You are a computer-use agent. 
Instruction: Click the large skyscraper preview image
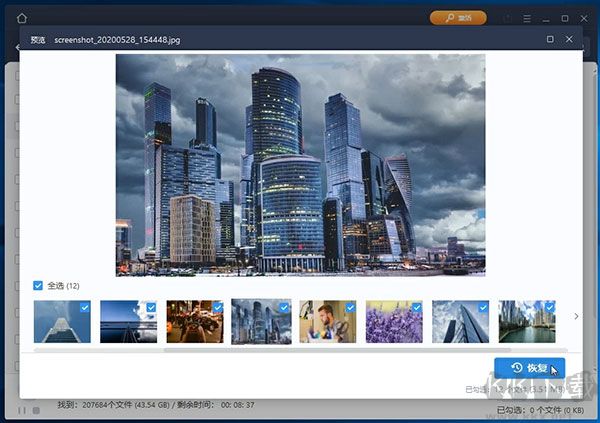(x=300, y=163)
